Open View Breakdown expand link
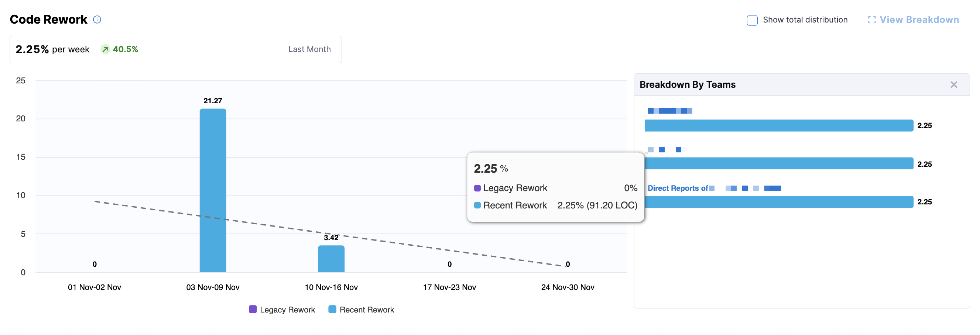The image size is (980, 335). pyautogui.click(x=919, y=20)
